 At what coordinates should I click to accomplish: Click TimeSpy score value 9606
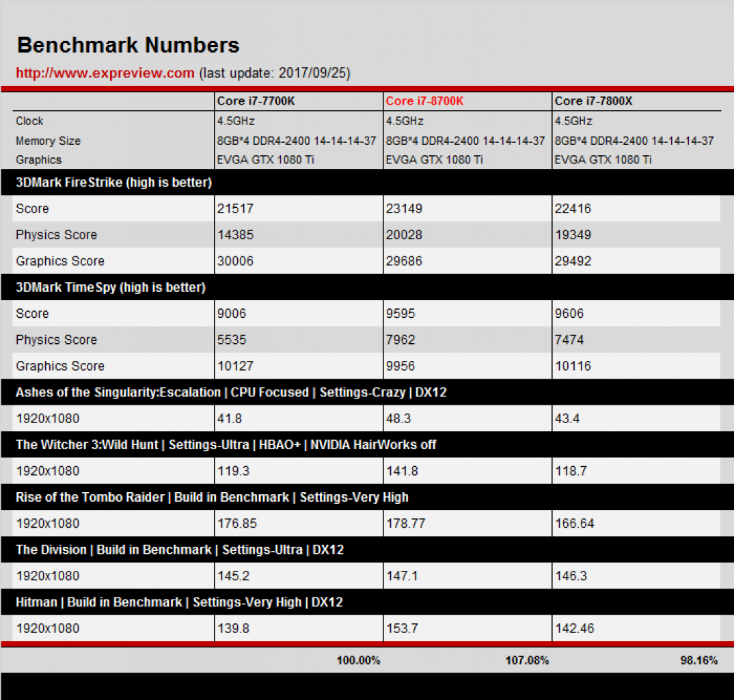point(569,313)
